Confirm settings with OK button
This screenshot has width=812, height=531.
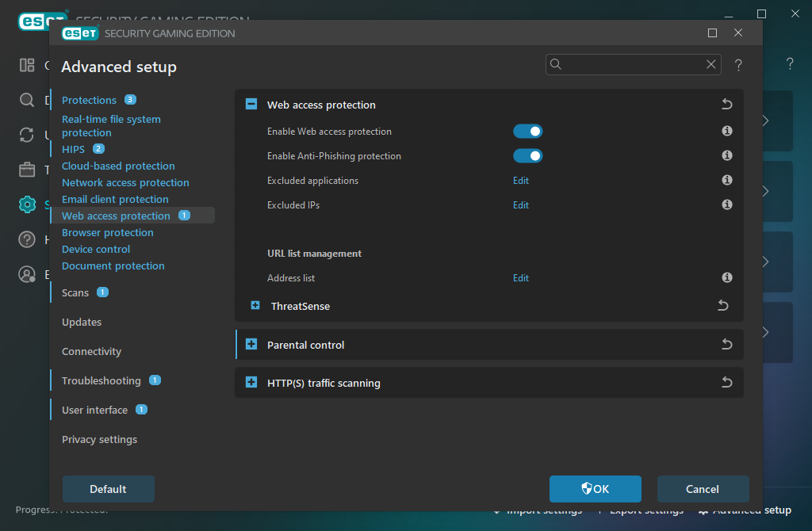(x=595, y=488)
